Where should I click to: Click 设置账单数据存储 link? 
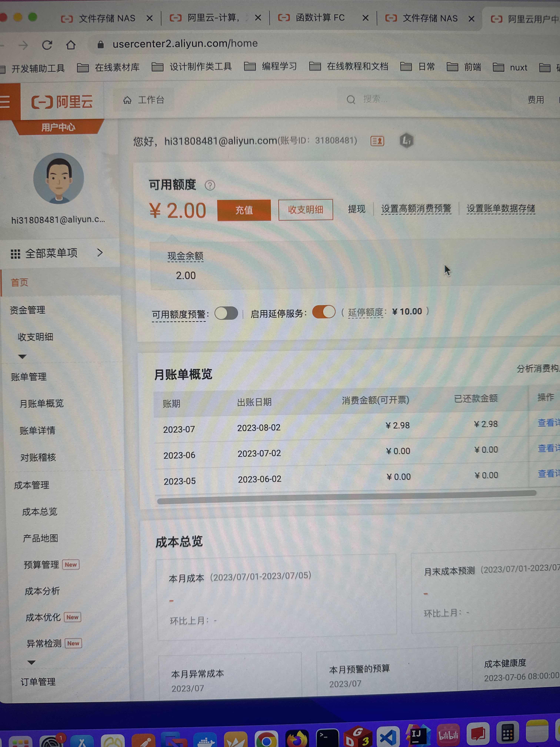coord(501,208)
